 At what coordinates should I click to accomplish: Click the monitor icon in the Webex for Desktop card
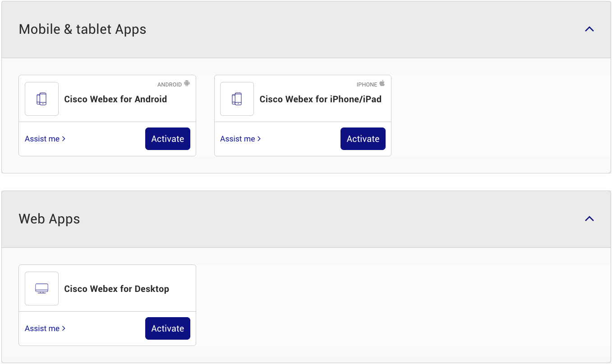pyautogui.click(x=41, y=289)
